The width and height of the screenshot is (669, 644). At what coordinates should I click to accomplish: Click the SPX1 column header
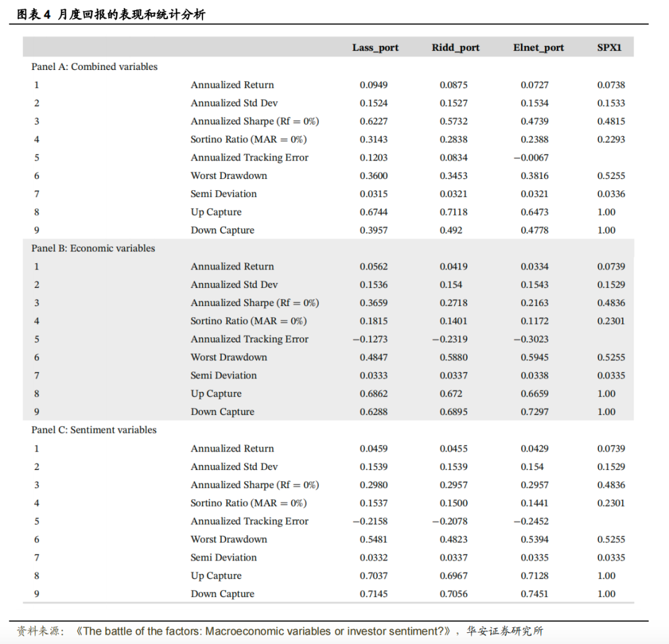click(x=609, y=47)
